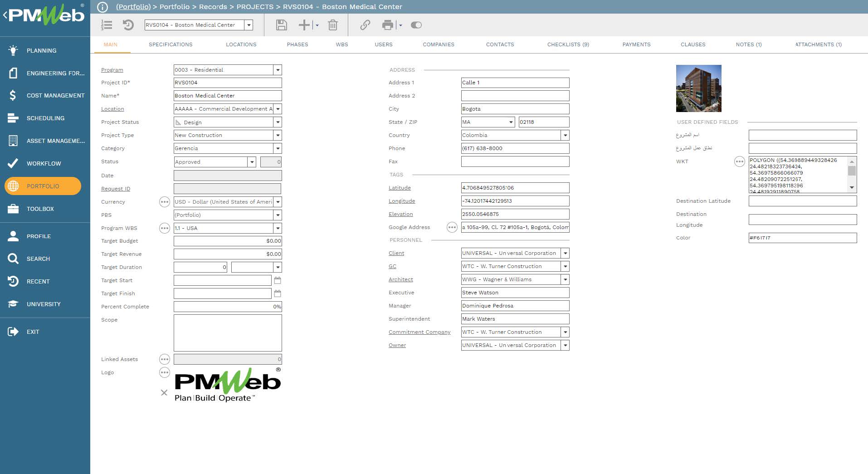
Task: Click the plus Add icon in toolbar
Action: [304, 25]
